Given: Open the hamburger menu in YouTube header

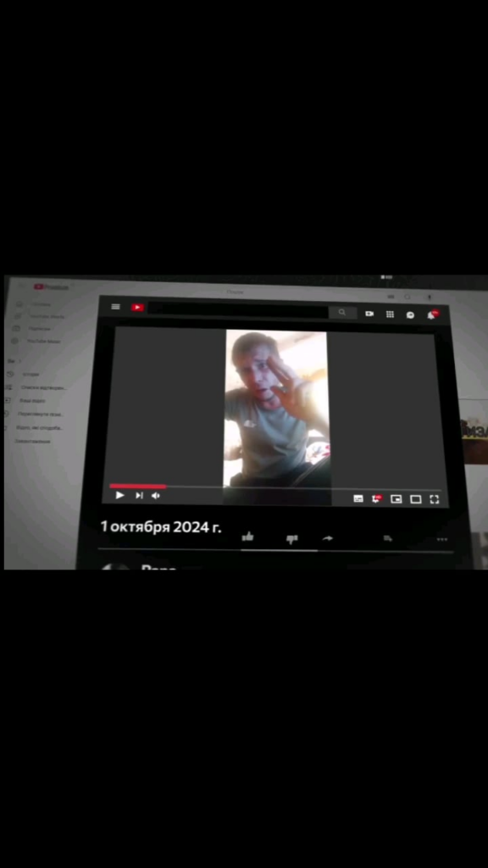Looking at the screenshot, I should pyautogui.click(x=115, y=307).
